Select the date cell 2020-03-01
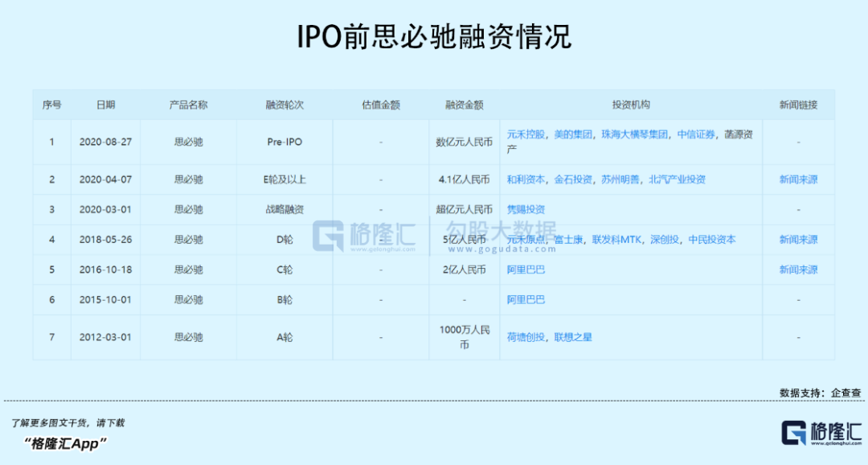 (106, 209)
